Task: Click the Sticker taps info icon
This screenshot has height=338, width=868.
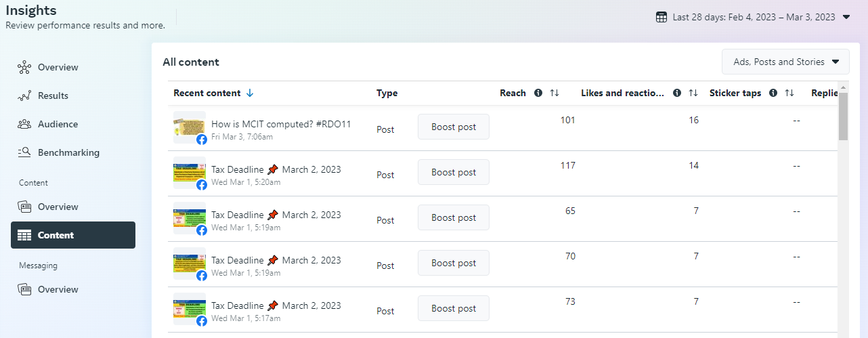Action: pyautogui.click(x=773, y=93)
